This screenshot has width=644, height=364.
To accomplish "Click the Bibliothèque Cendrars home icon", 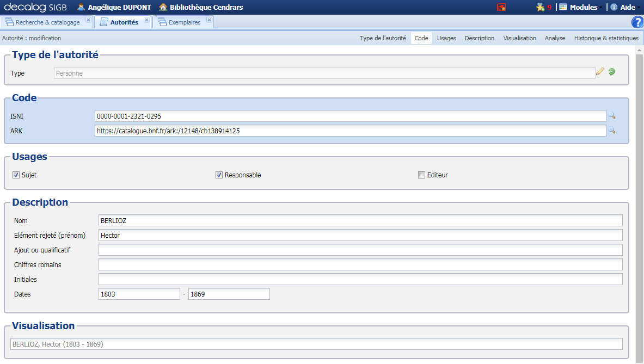I will point(162,7).
